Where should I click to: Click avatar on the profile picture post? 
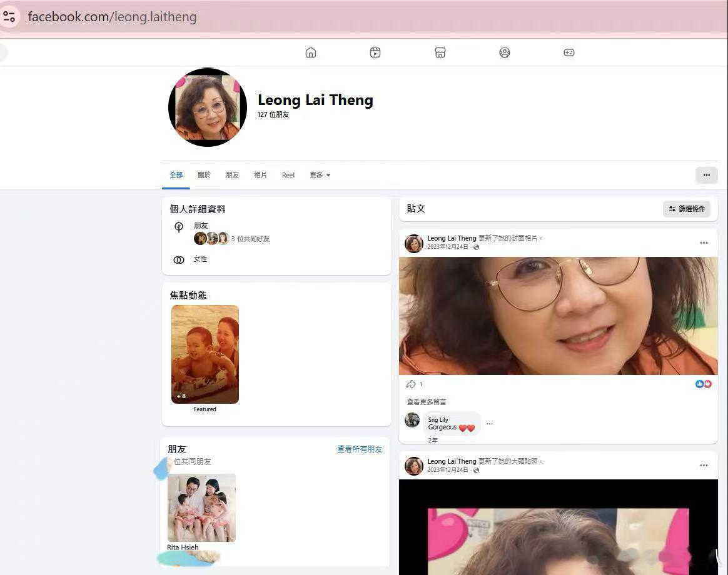point(413,466)
